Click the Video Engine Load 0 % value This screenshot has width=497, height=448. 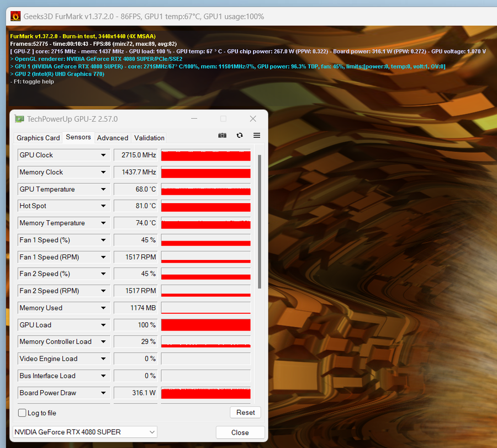coord(136,359)
